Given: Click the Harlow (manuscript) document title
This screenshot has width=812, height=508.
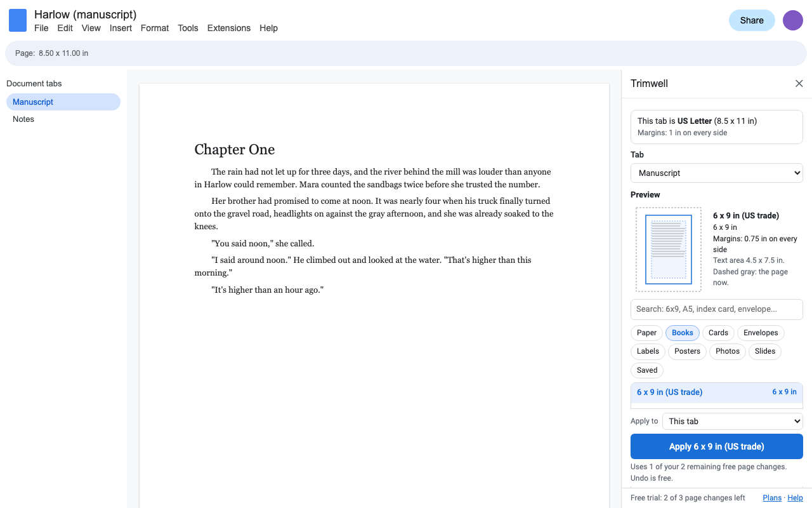Looking at the screenshot, I should [85, 15].
